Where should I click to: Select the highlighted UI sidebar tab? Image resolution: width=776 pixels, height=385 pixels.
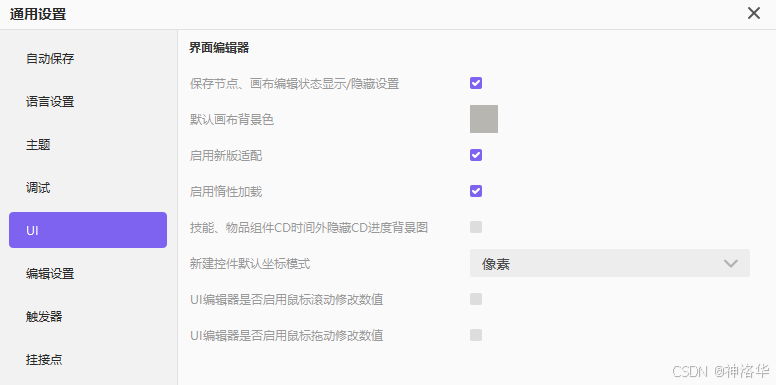click(x=88, y=230)
